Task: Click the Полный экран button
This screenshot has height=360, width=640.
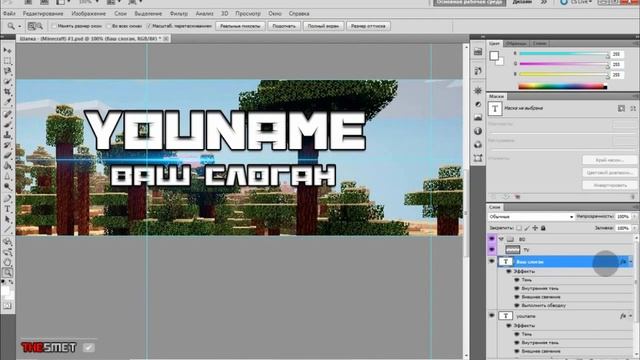Action: tap(323, 26)
